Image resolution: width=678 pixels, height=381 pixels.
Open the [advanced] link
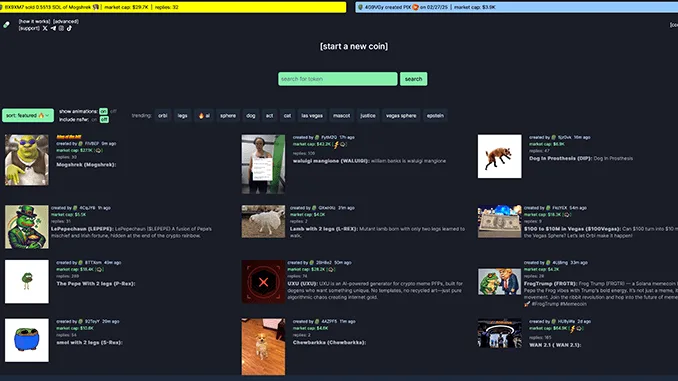click(66, 21)
